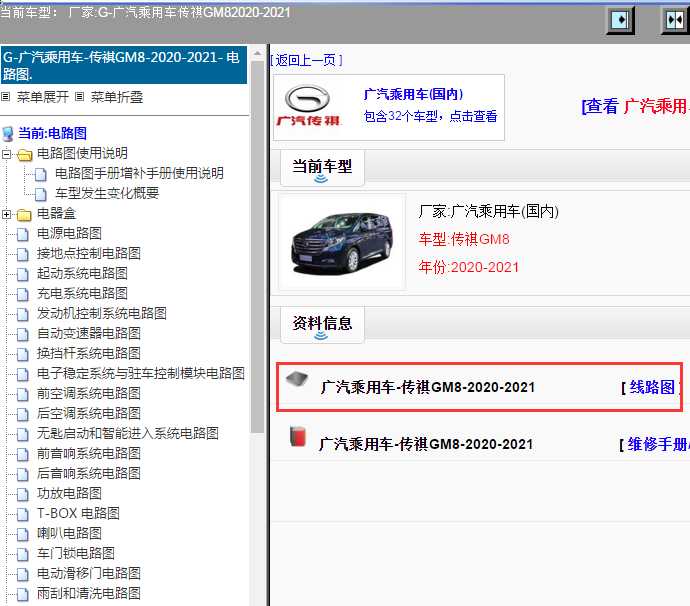Select the 当前车型 tab

322,168
